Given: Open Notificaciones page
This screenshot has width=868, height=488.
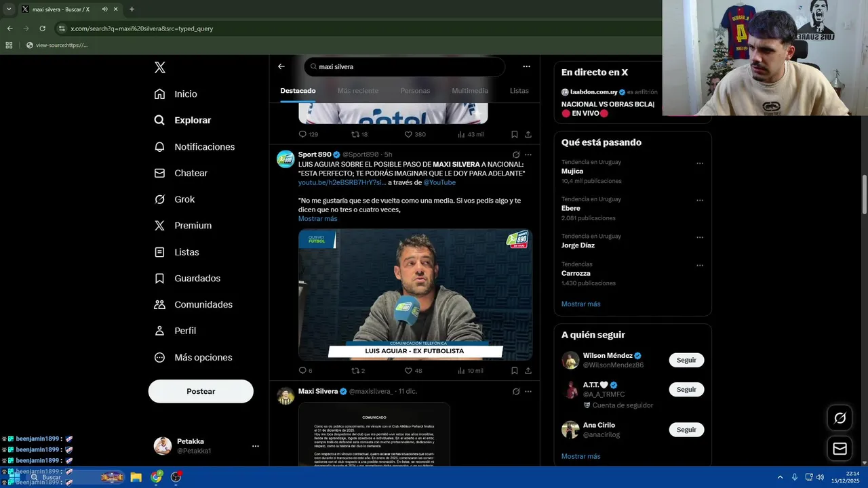Looking at the screenshot, I should [x=194, y=146].
